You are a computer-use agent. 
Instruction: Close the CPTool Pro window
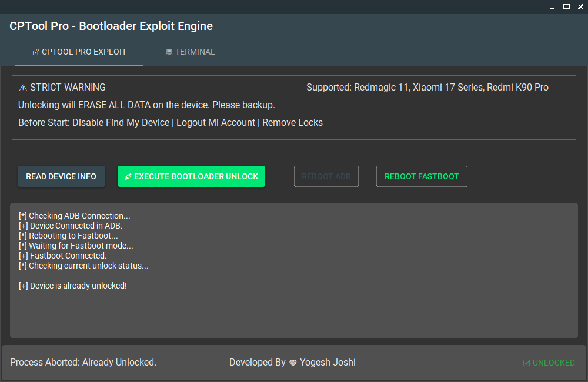click(581, 7)
